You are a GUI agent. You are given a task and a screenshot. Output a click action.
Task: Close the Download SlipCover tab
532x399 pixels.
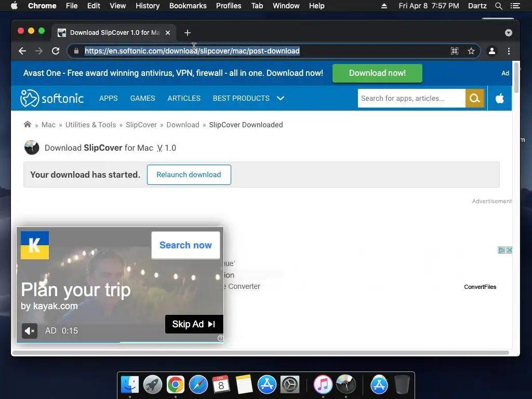168,33
